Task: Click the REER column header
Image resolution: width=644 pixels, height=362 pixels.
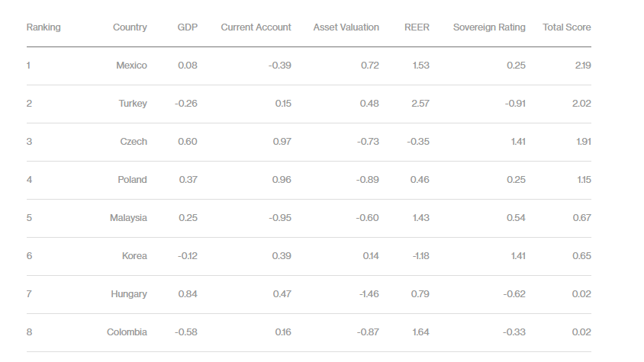Action: [417, 27]
